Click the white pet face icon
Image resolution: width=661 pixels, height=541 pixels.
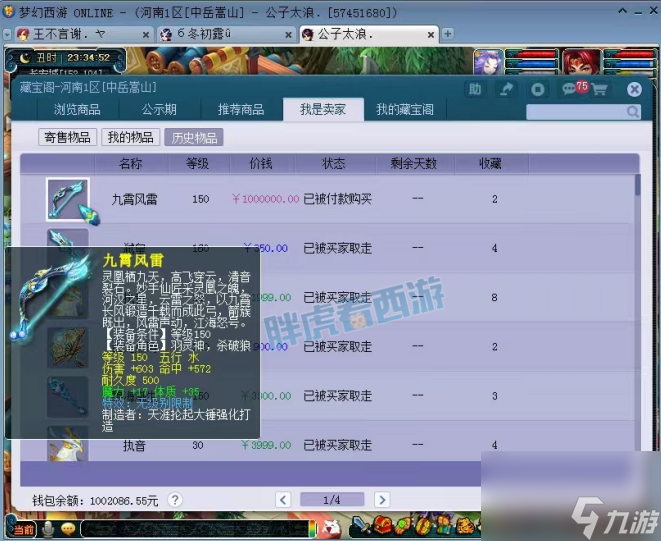[x=332, y=527]
